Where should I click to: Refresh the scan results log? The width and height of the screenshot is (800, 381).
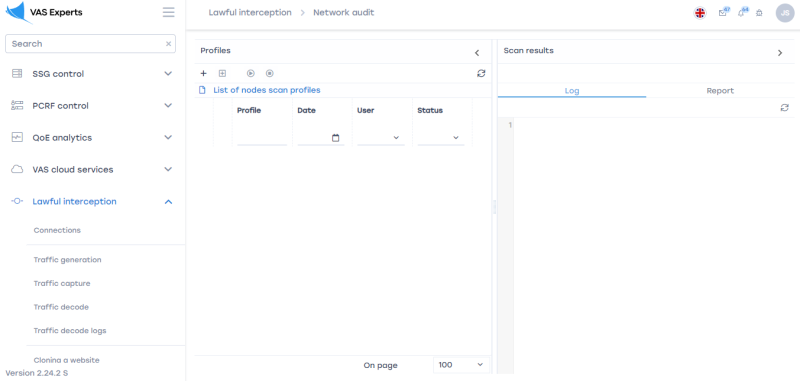(785, 108)
